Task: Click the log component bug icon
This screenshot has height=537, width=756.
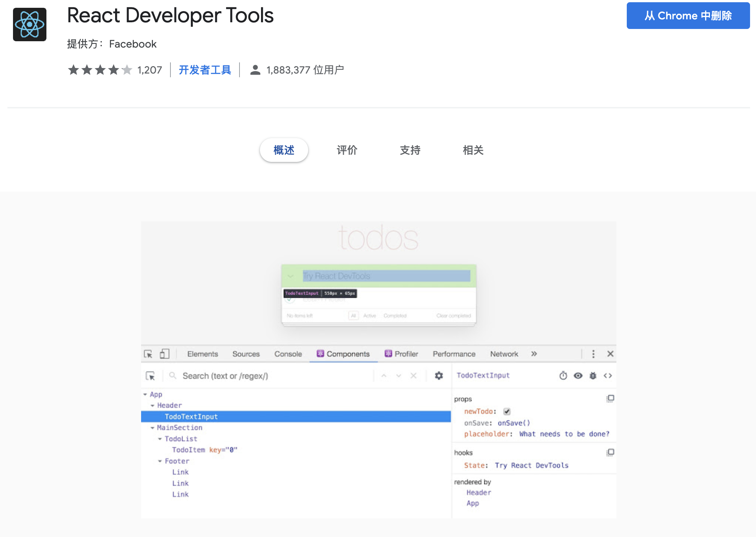Action: click(593, 375)
